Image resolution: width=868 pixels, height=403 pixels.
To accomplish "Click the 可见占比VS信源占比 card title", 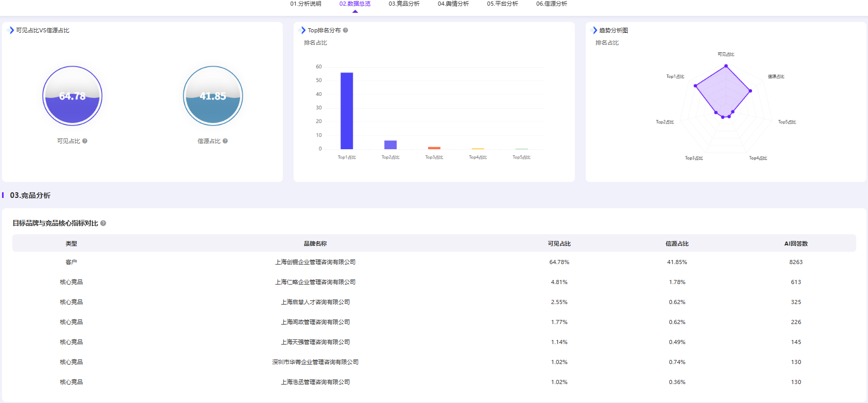I will coord(43,30).
